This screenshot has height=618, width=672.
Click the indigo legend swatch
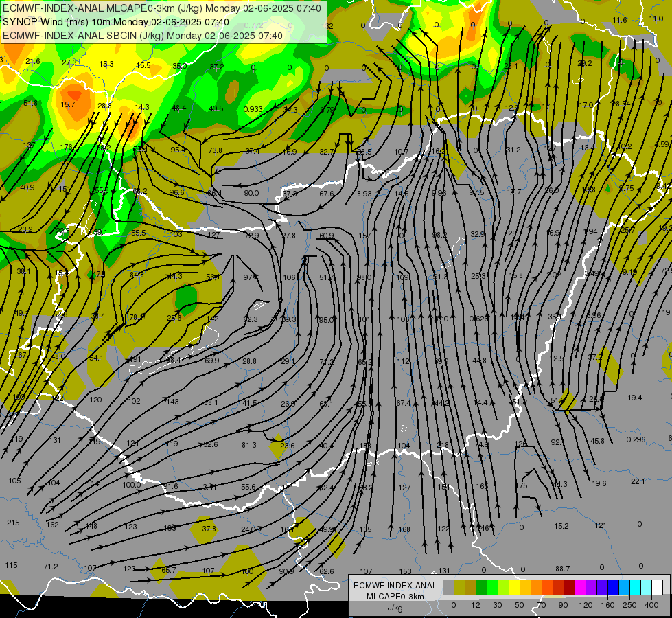coord(603,587)
